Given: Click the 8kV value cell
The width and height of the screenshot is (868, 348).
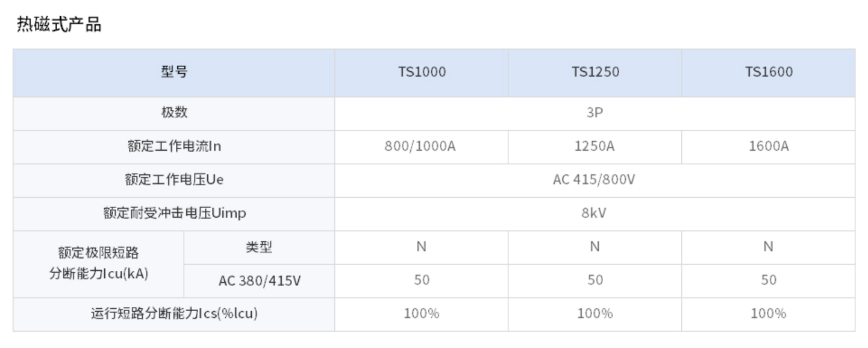Looking at the screenshot, I should pyautogui.click(x=595, y=214).
